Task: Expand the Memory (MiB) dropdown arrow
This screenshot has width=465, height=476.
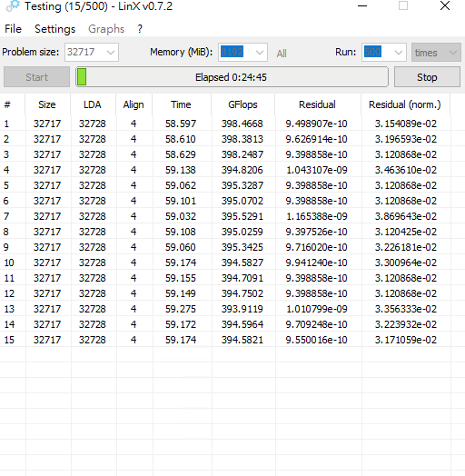Action: pyautogui.click(x=260, y=52)
